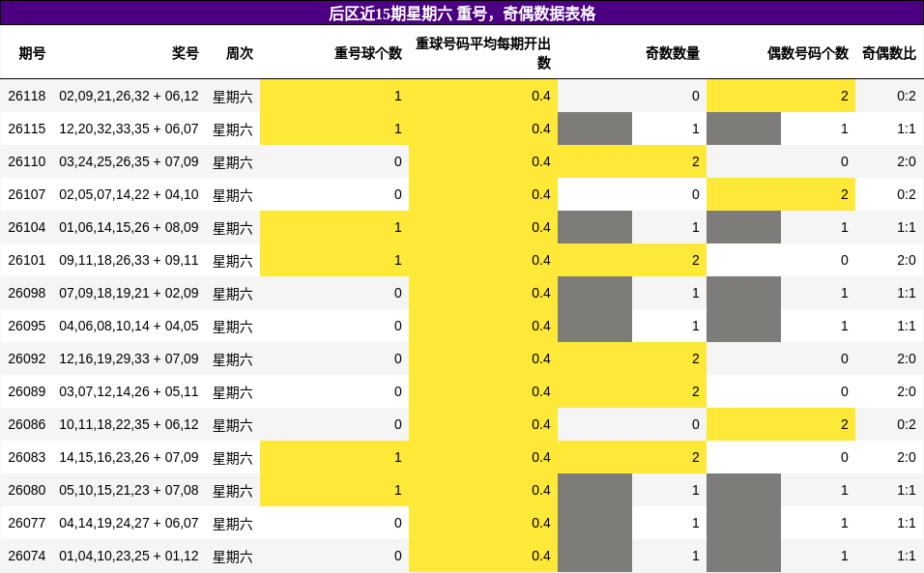Viewport: 924px width, 573px height.
Task: Click the 周次 column header
Action: pos(240,53)
